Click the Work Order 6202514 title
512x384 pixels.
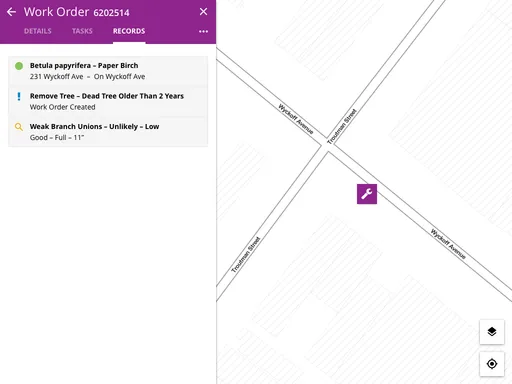tap(77, 12)
